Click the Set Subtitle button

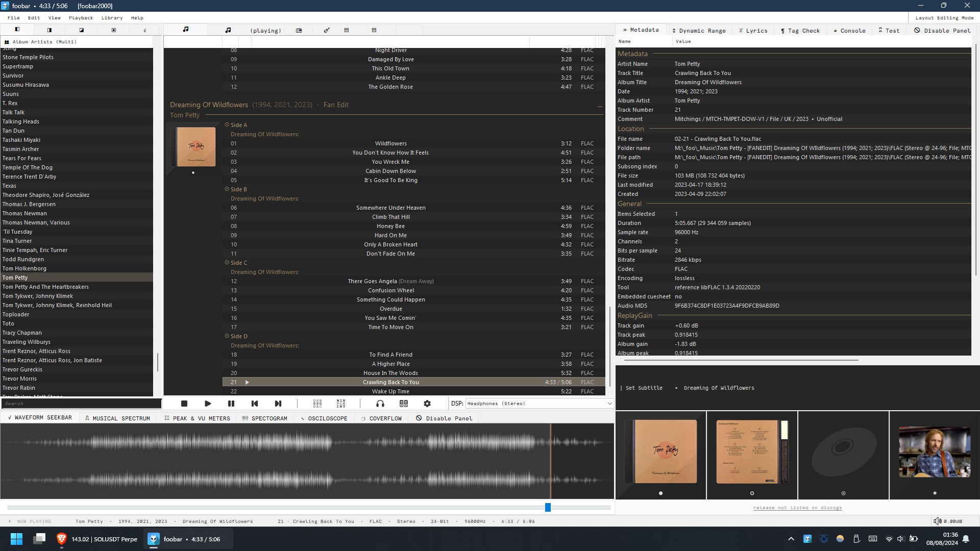pos(644,388)
